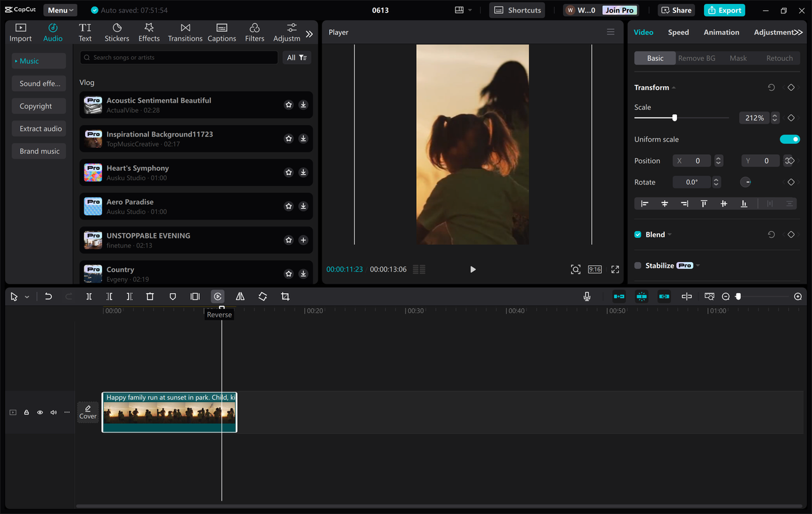Enable the Stabilize checkbox
The width and height of the screenshot is (812, 514).
pyautogui.click(x=638, y=265)
